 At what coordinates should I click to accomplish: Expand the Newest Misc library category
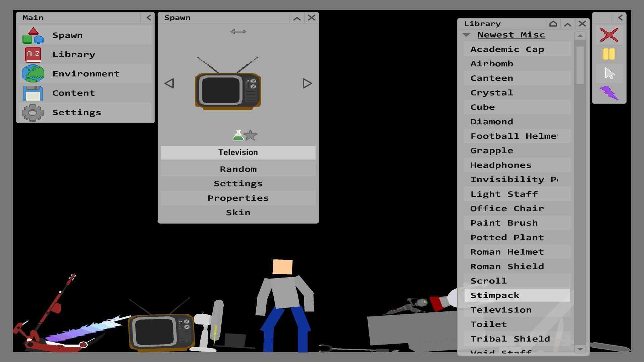[466, 35]
